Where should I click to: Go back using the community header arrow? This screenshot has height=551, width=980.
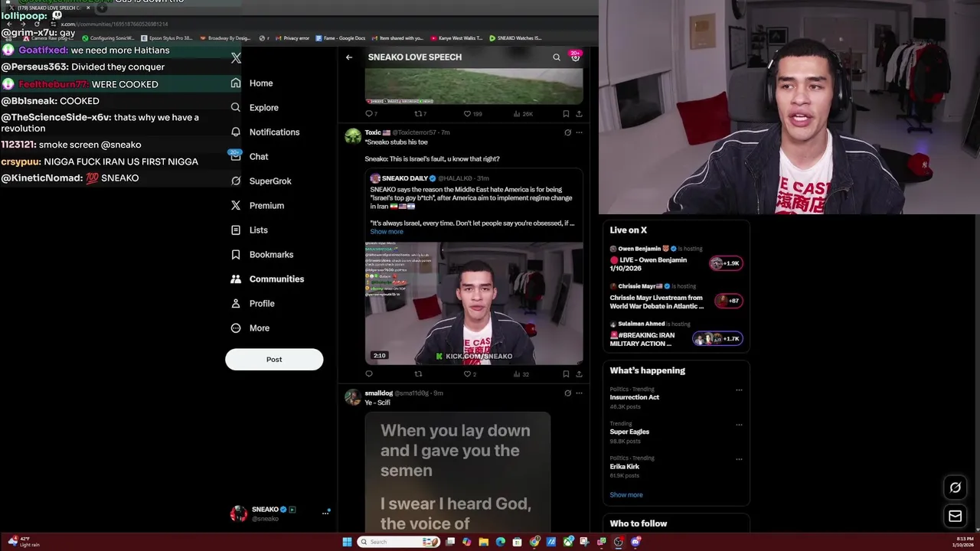pos(349,57)
